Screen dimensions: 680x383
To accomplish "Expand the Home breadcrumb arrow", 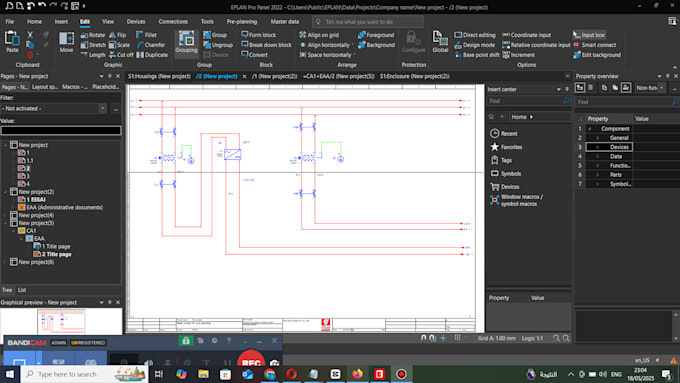I will click(531, 117).
